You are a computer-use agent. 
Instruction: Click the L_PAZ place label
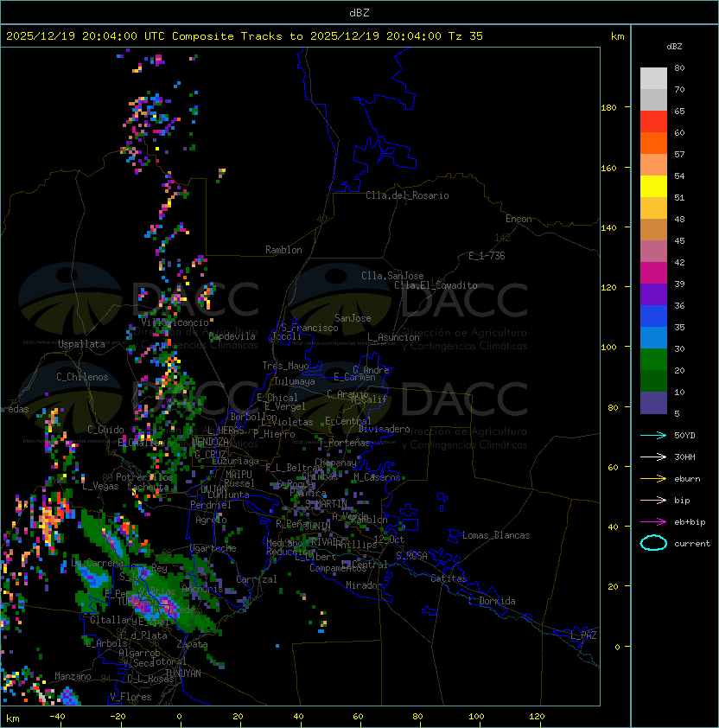[583, 635]
